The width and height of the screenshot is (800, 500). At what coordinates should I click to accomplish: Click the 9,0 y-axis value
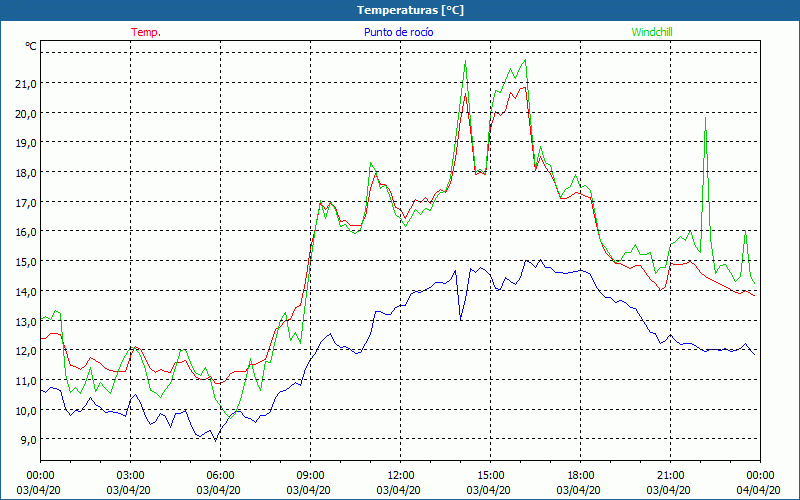[x=29, y=440]
